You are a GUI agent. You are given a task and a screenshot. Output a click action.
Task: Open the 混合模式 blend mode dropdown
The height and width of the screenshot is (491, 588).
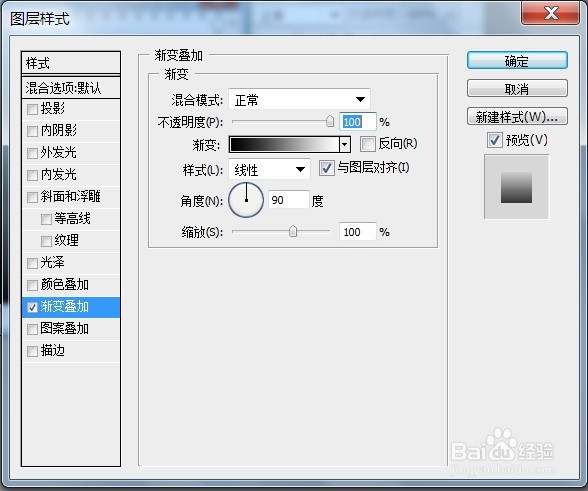pyautogui.click(x=299, y=99)
